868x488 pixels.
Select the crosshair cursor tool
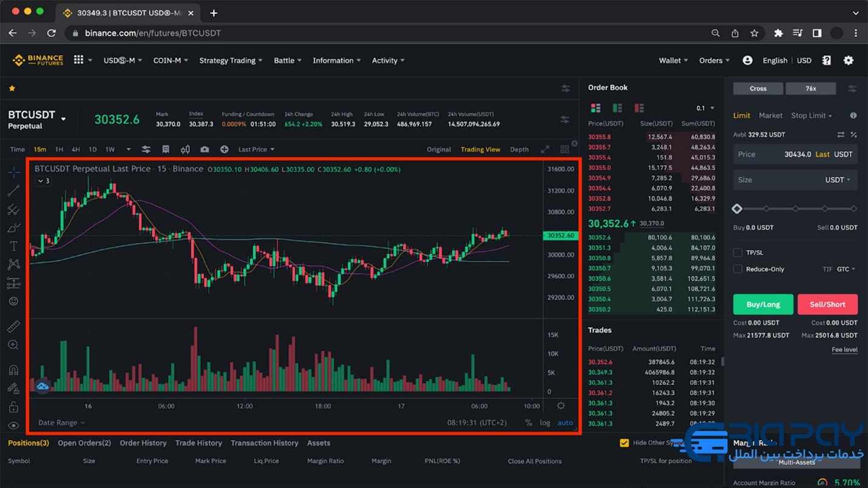pyautogui.click(x=13, y=173)
